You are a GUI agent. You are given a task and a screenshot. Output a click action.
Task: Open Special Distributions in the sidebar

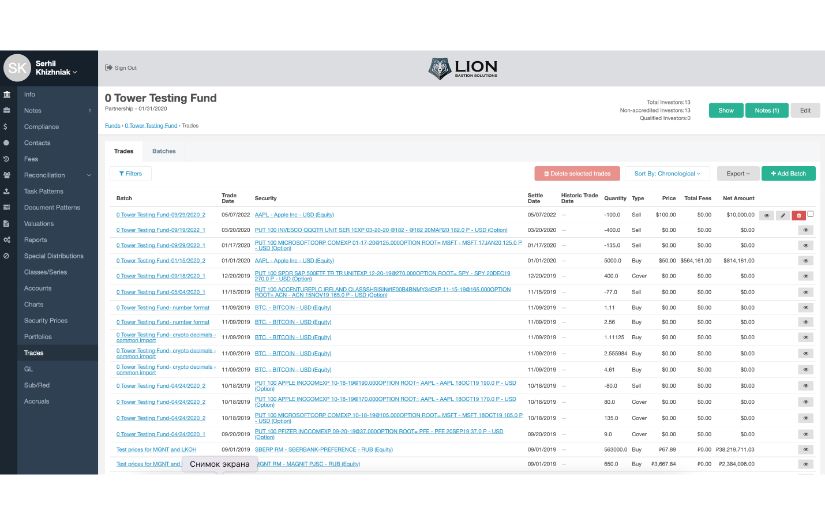(x=53, y=256)
